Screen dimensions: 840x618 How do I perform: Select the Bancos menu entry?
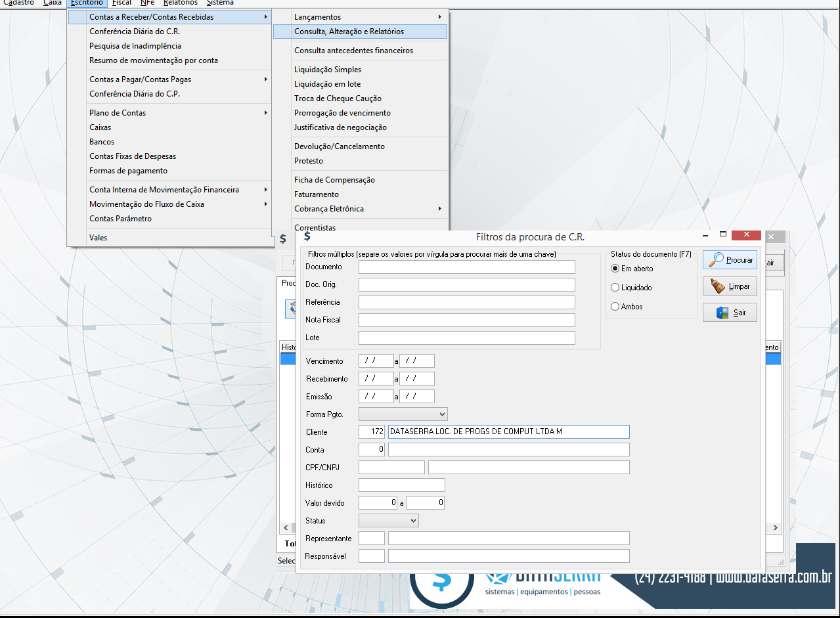(x=170, y=142)
